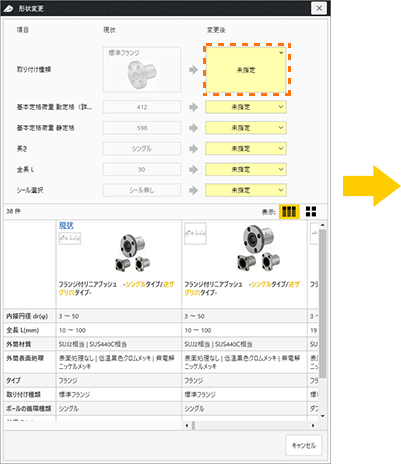Viewport: 401px width, 464px height.
Task: Click the current value field showing シングル
Action: (x=142, y=149)
